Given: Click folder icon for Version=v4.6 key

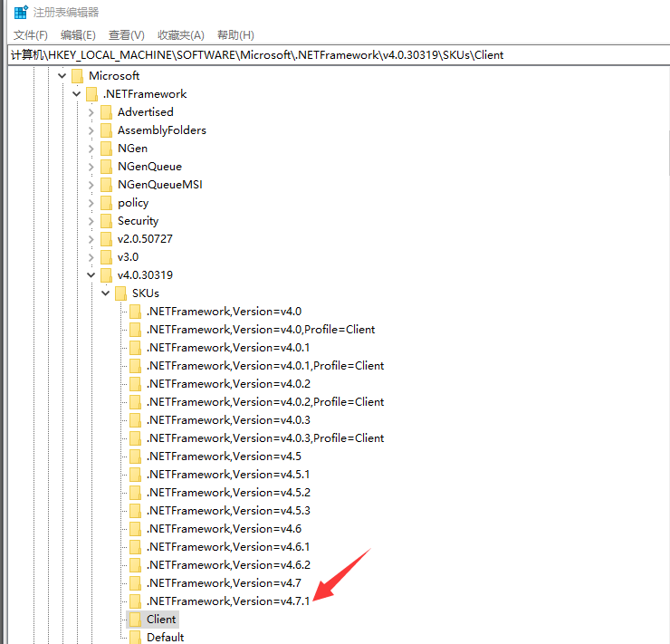Looking at the screenshot, I should [136, 529].
